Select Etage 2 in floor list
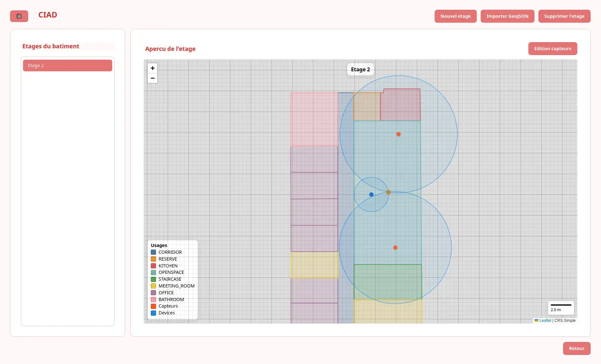 [67, 65]
